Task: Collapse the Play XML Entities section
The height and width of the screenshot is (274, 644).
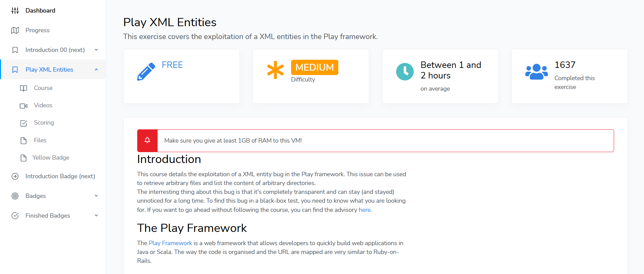Action: coord(96,70)
